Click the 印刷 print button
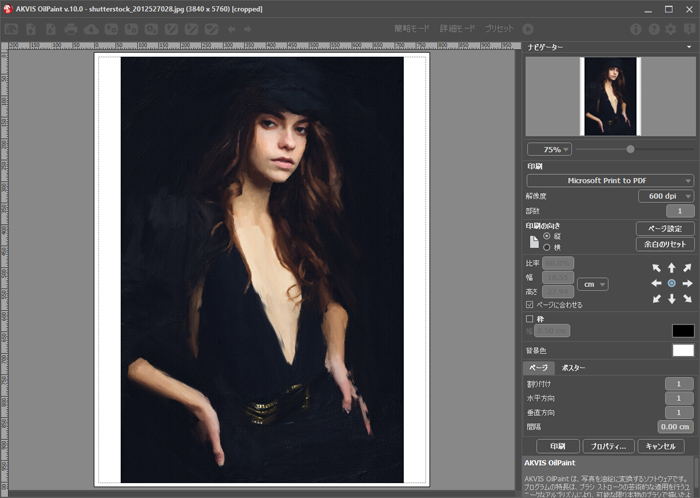 coord(558,446)
